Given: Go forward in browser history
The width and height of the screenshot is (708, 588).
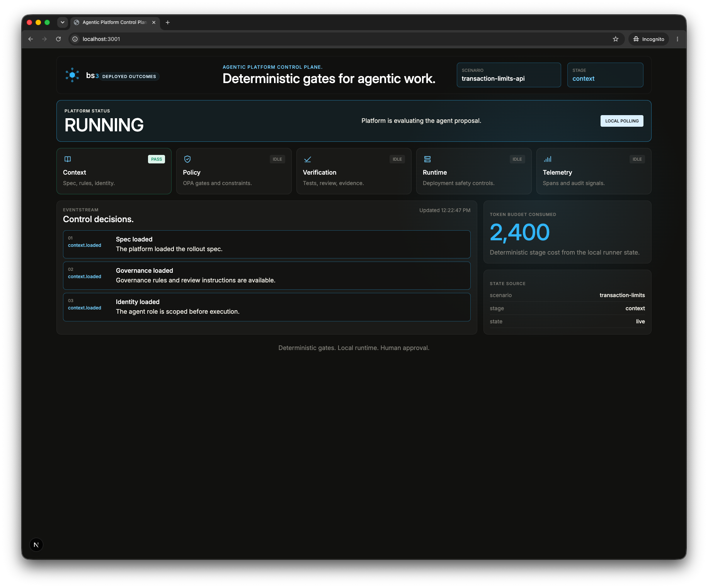Looking at the screenshot, I should pos(44,39).
